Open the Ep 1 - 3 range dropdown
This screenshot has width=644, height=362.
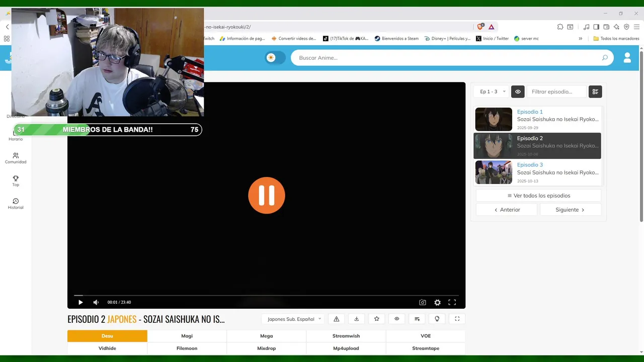click(492, 92)
